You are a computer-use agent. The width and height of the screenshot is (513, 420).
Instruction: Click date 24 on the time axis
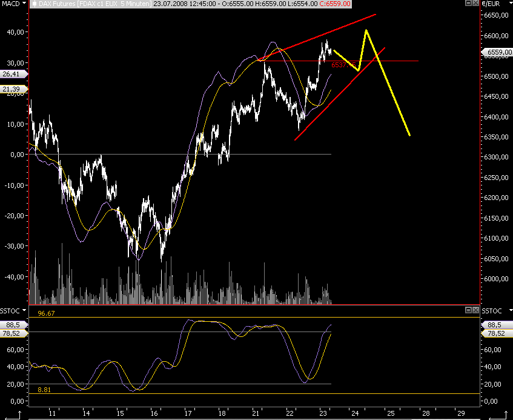(x=355, y=413)
